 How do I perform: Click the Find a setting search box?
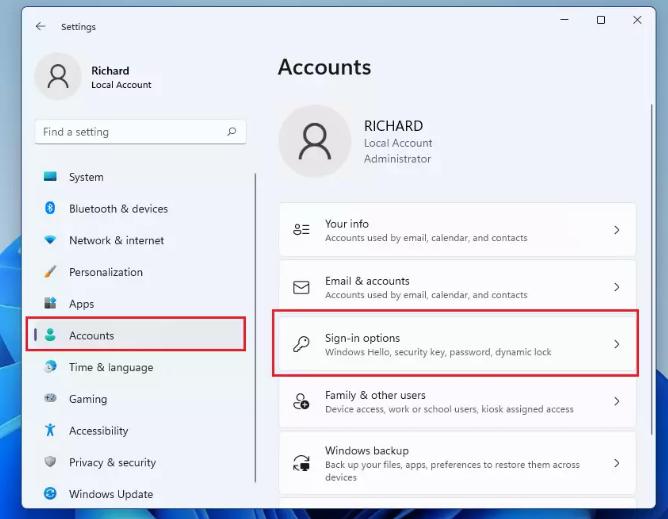[132, 132]
